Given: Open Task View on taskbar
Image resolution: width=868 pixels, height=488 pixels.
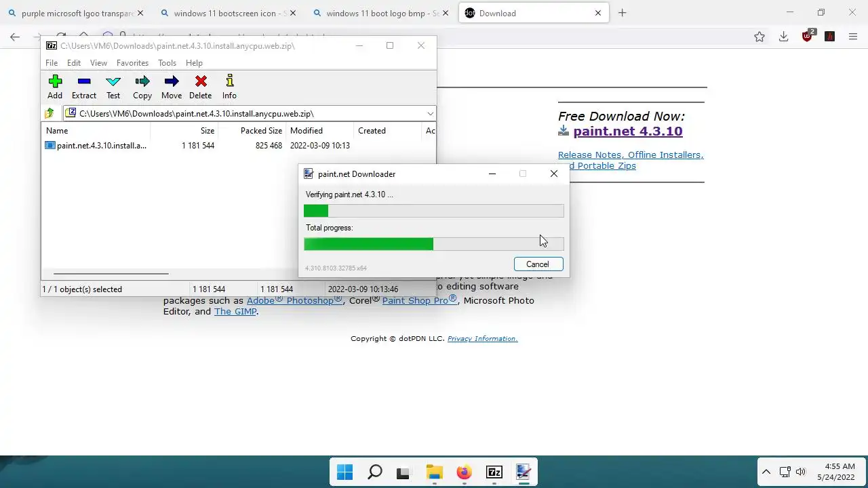Looking at the screenshot, I should [403, 472].
